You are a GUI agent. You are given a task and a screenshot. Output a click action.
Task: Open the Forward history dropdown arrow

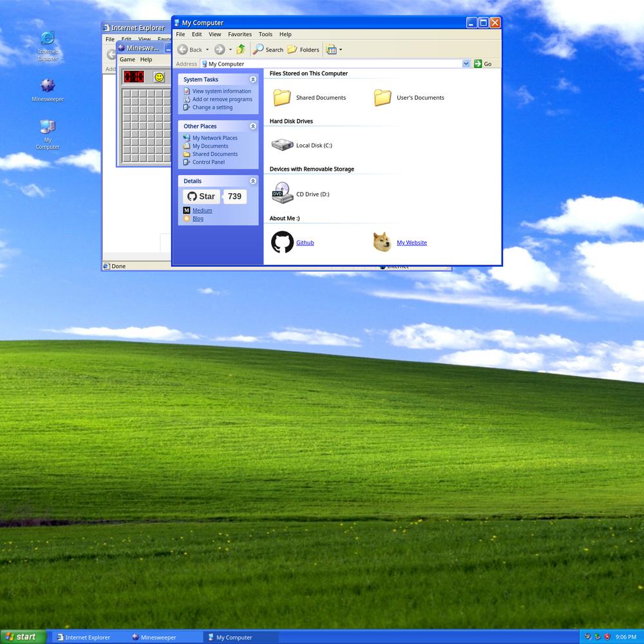coord(230,50)
